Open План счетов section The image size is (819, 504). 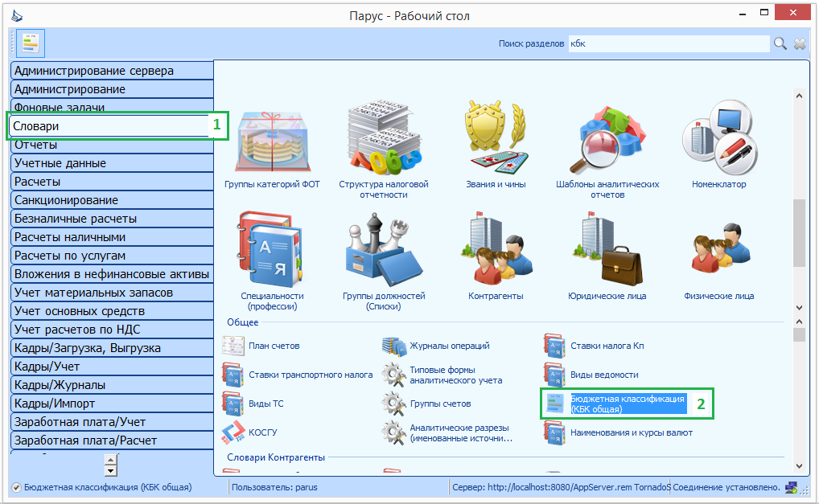coord(261,346)
